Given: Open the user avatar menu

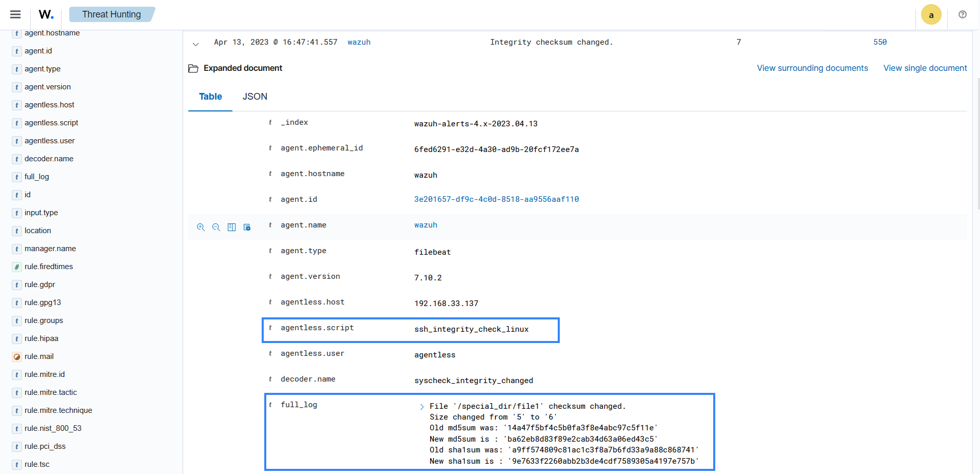Looking at the screenshot, I should click(931, 14).
